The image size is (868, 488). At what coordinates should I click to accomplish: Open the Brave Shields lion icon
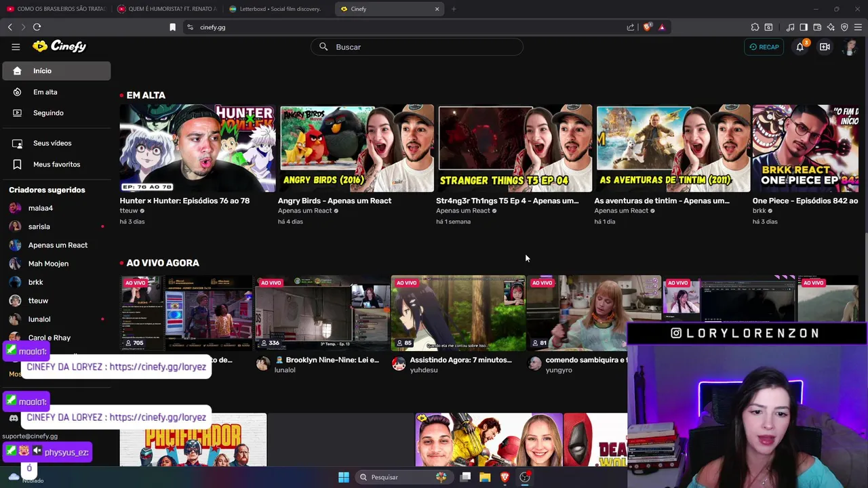pyautogui.click(x=647, y=27)
